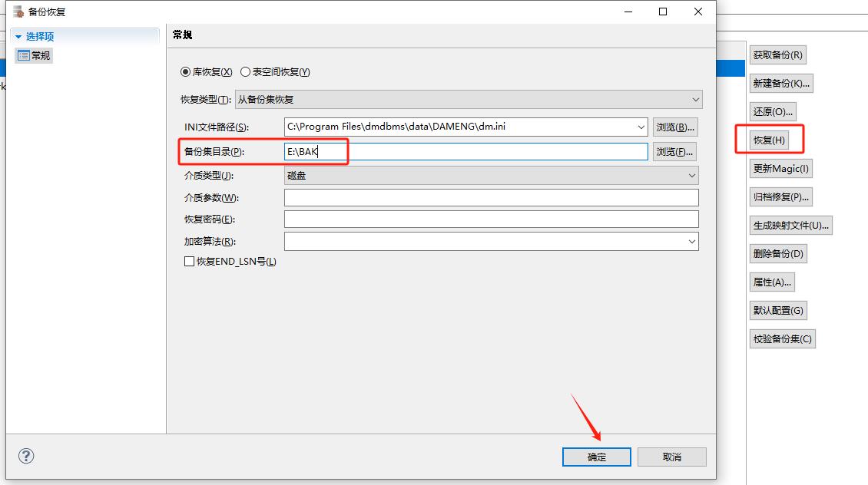Browse for the backup set directory

674,152
